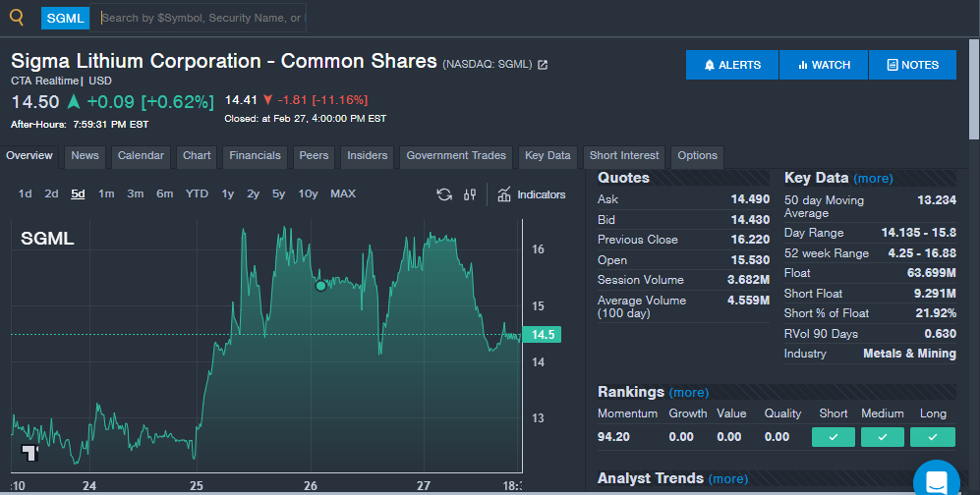Click the Float value 63.699M
This screenshot has width=980, height=495.
(931, 273)
